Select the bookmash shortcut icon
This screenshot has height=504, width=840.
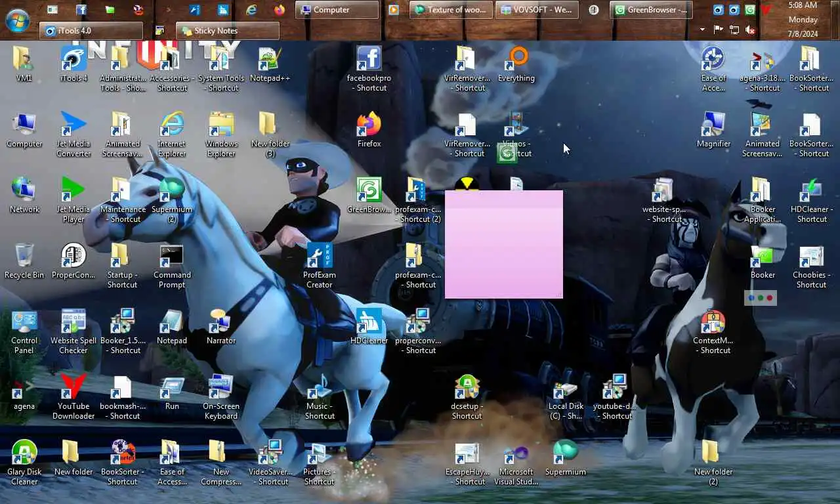tap(123, 397)
